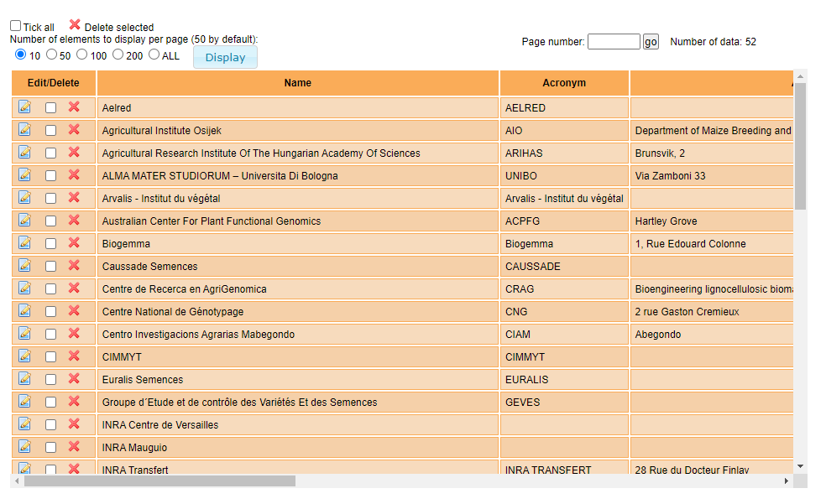Viewport: 826px width, 504px height.
Task: Edit the Agricultural Institute Osijek entry
Action: [x=24, y=129]
